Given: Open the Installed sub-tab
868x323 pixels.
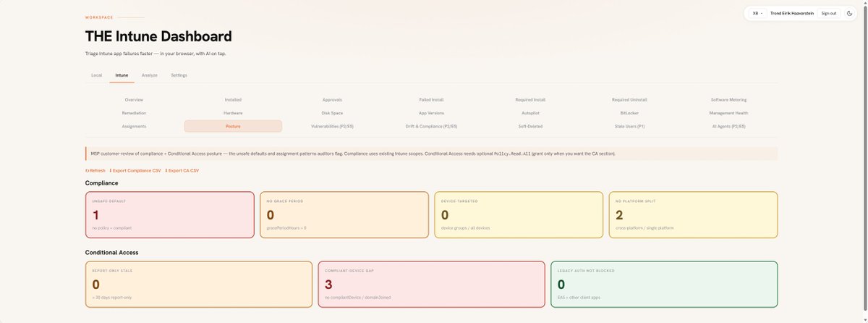Looking at the screenshot, I should 233,100.
